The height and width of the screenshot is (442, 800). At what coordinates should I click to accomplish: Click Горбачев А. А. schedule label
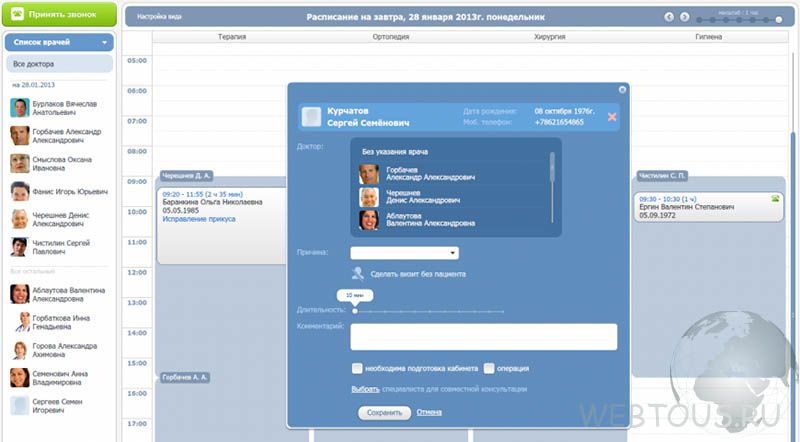pyautogui.click(x=185, y=378)
